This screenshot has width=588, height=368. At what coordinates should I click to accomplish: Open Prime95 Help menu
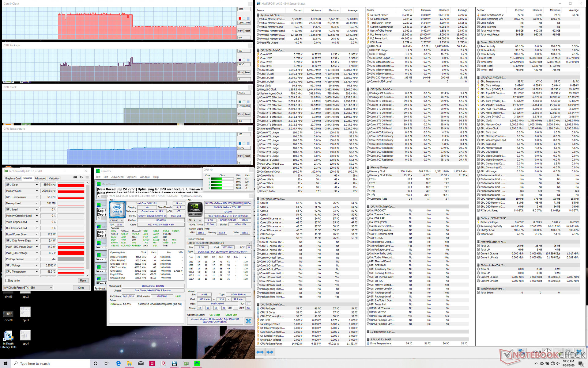(156, 177)
